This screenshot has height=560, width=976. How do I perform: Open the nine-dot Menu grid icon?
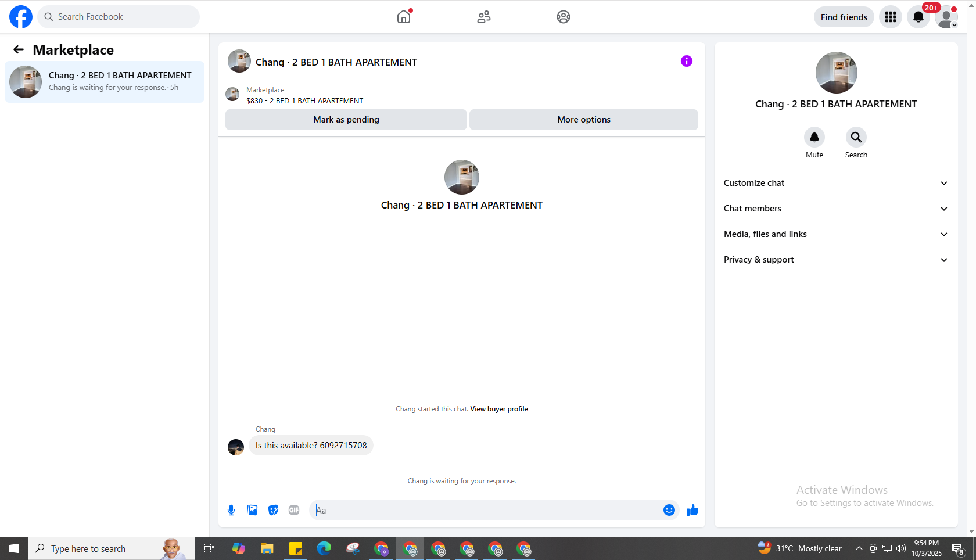pos(891,17)
